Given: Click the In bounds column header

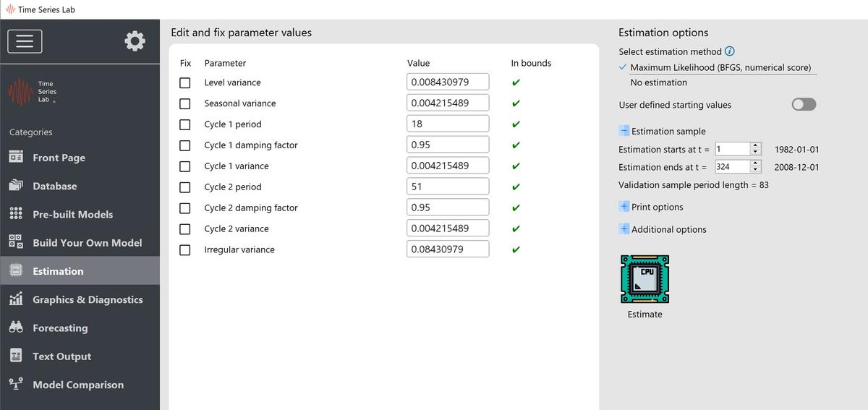Looking at the screenshot, I should point(531,63).
